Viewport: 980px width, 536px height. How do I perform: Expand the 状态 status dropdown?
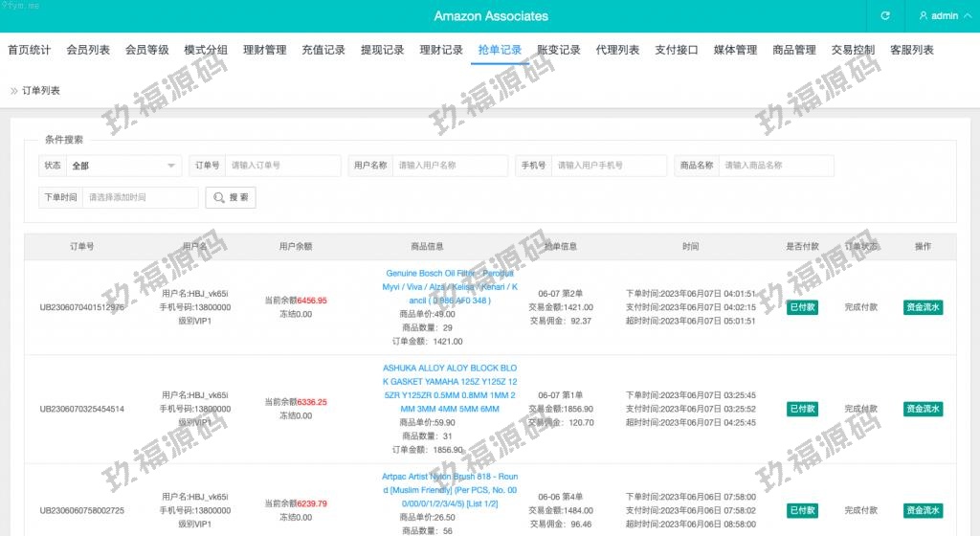[x=122, y=166]
